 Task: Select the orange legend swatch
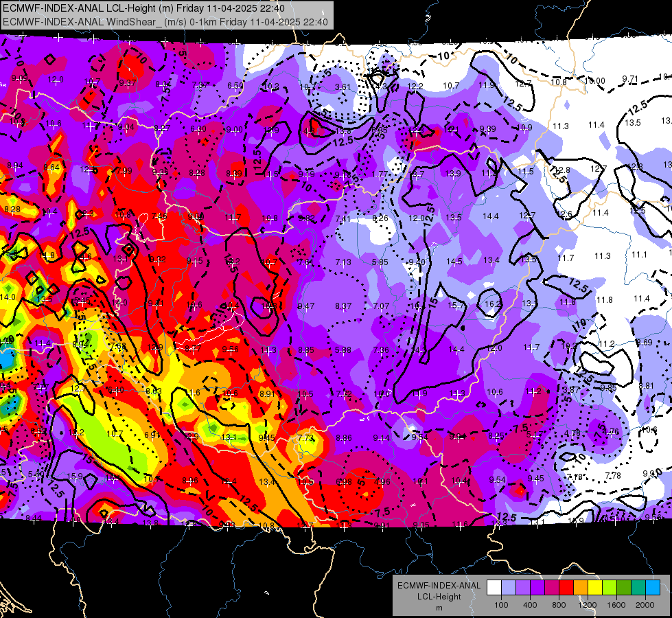(580, 588)
